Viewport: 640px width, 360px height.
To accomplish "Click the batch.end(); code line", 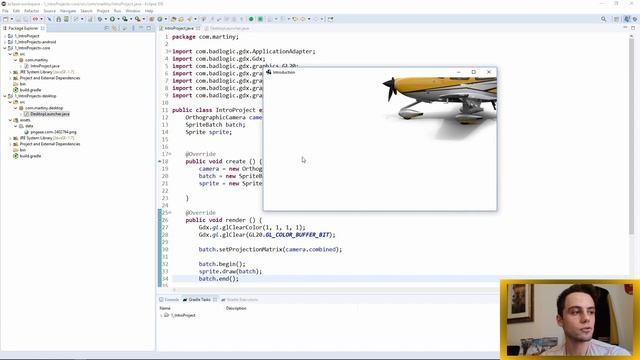I will pyautogui.click(x=218, y=279).
